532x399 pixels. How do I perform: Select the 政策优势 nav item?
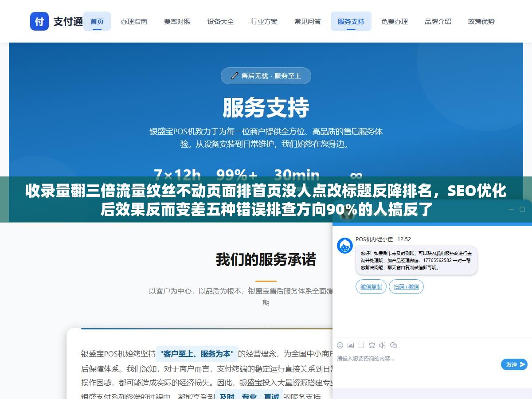(x=481, y=21)
